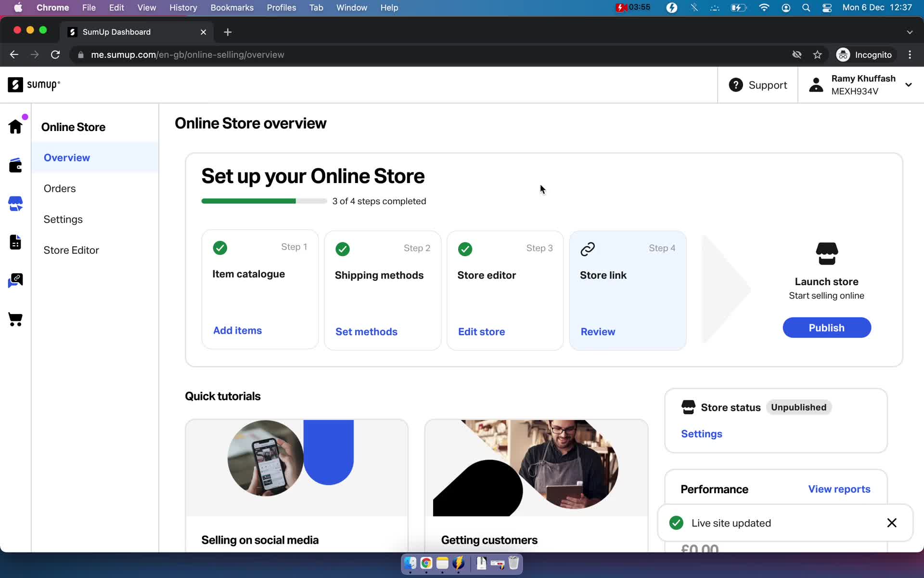This screenshot has height=578, width=924.
Task: Click the Step 3 green checkmark toggle
Action: pos(465,249)
